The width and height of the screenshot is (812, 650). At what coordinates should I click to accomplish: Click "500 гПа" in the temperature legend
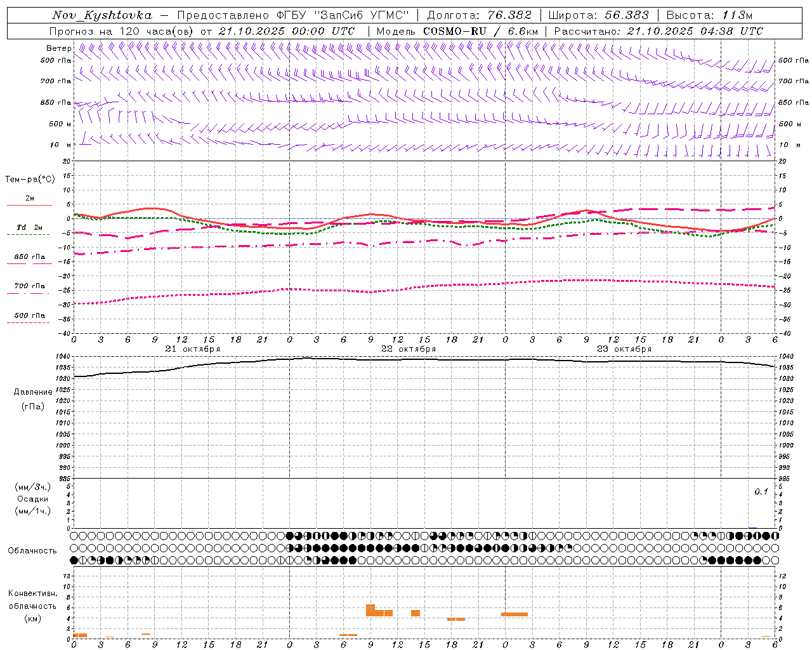(x=30, y=315)
